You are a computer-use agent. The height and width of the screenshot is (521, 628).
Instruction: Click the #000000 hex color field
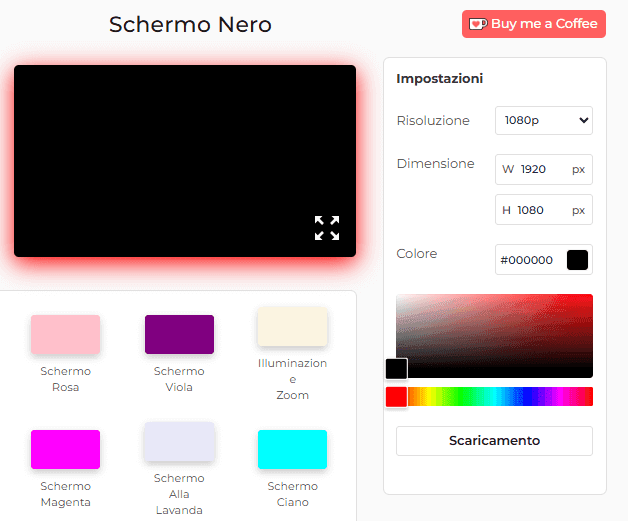528,260
